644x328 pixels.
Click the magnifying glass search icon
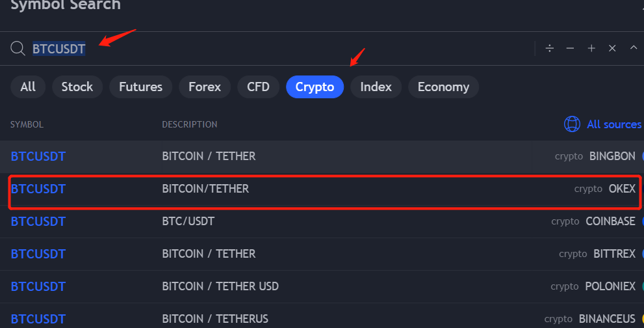(18, 49)
